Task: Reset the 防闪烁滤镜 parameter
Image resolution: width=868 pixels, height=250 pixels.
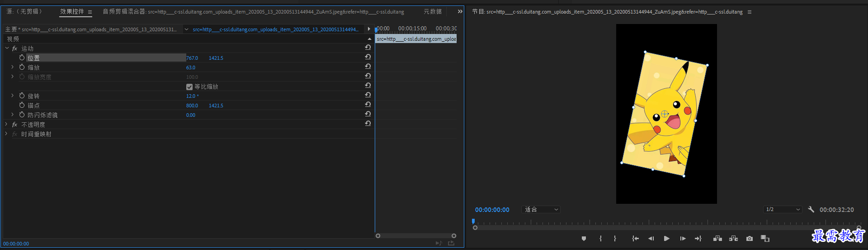Action: coord(368,114)
